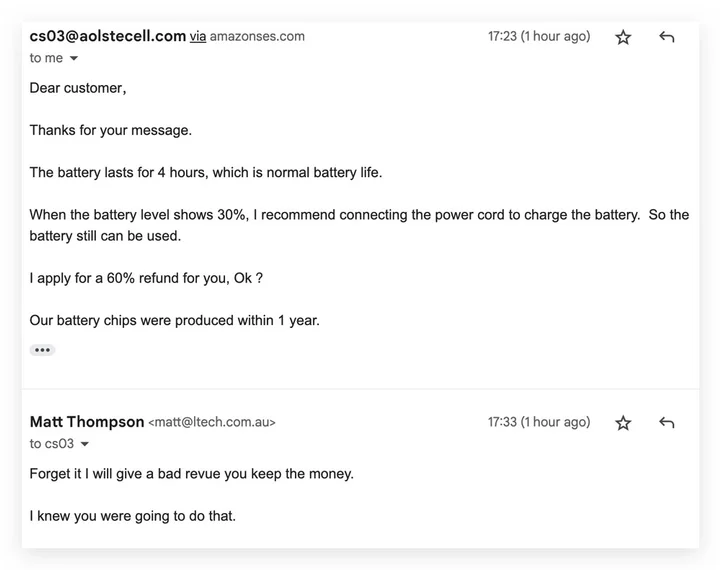Click the "to cs03" recipient text
The height and width of the screenshot is (570, 720).
tap(51, 444)
